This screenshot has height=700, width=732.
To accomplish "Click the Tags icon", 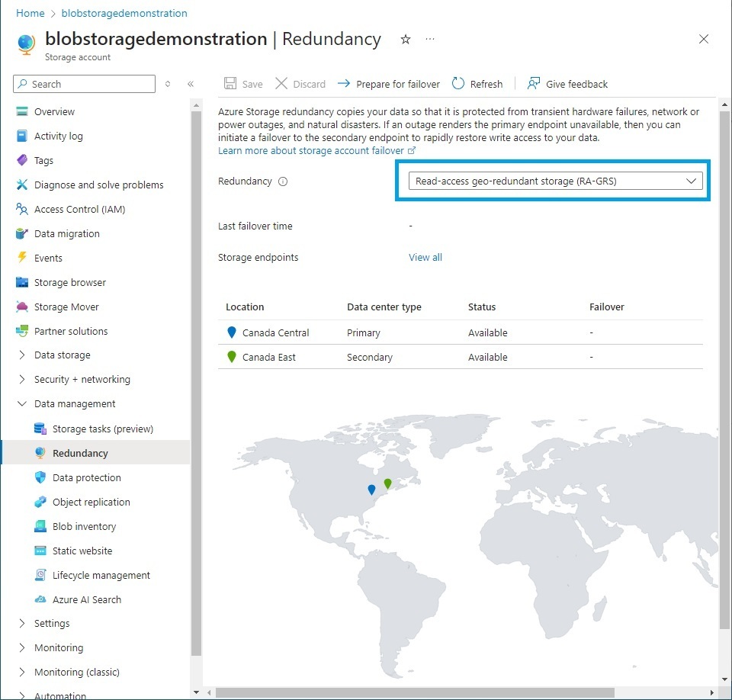I will pyautogui.click(x=22, y=160).
